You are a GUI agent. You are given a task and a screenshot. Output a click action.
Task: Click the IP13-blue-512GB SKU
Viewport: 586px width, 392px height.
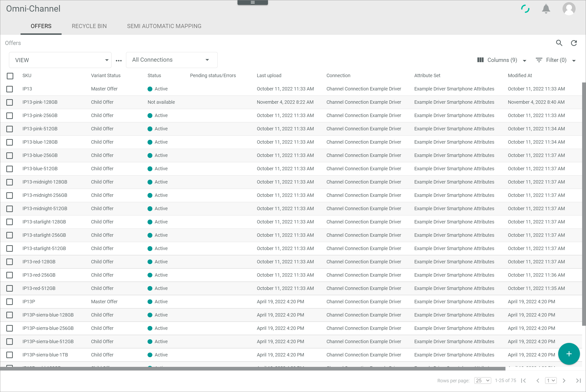point(40,169)
